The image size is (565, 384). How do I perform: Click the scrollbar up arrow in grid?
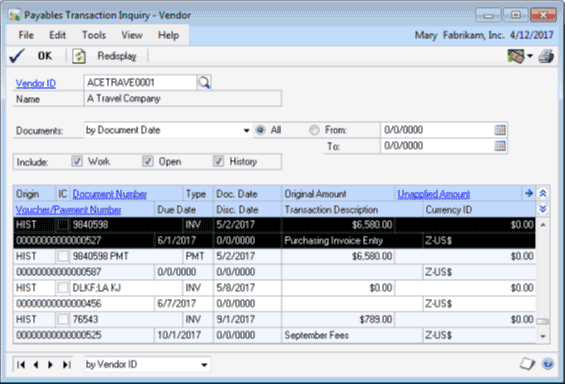click(x=543, y=225)
